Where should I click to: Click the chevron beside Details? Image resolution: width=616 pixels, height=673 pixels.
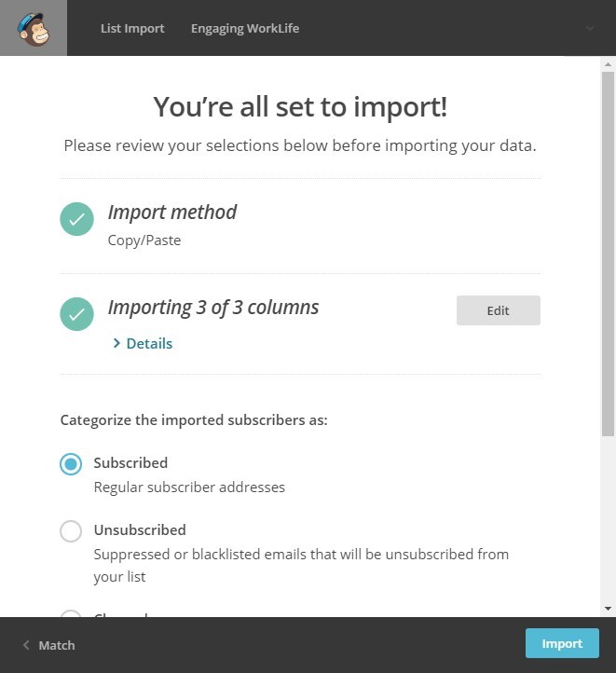116,343
